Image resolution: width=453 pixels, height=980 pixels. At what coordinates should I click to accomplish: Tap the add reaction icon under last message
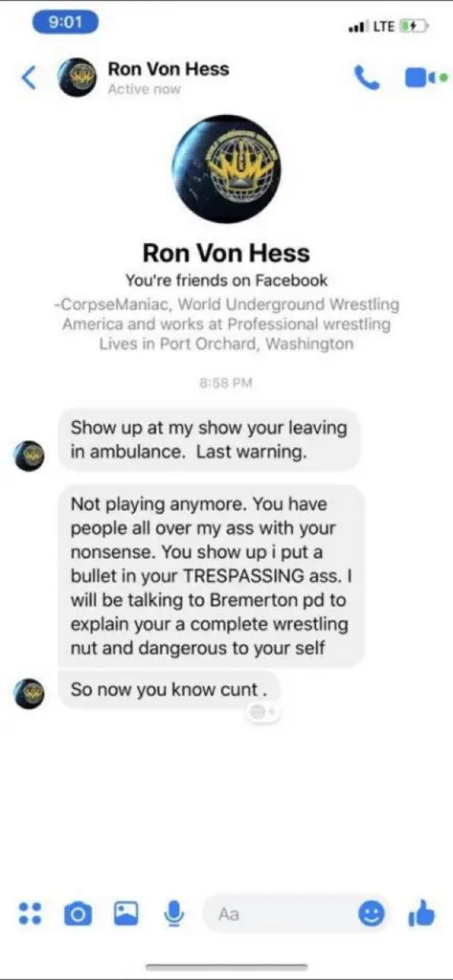tap(261, 711)
